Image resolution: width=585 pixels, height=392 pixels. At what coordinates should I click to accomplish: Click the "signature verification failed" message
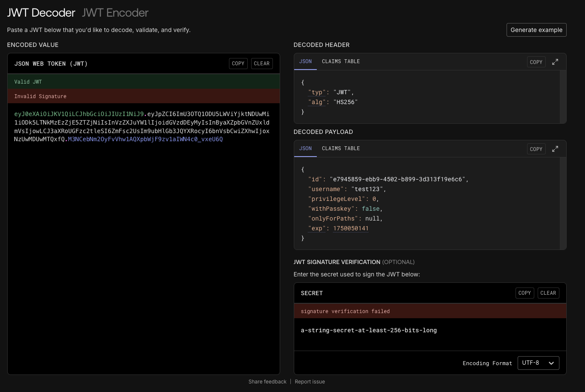(430, 311)
